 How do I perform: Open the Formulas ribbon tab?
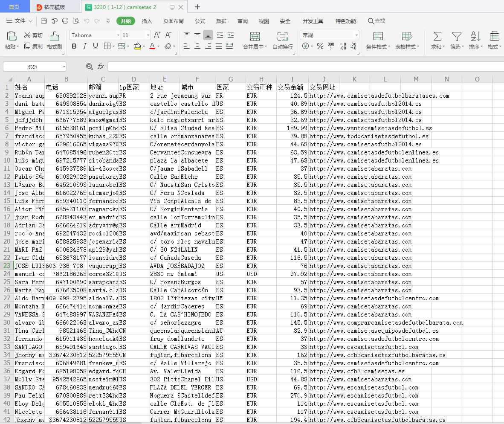click(x=200, y=21)
